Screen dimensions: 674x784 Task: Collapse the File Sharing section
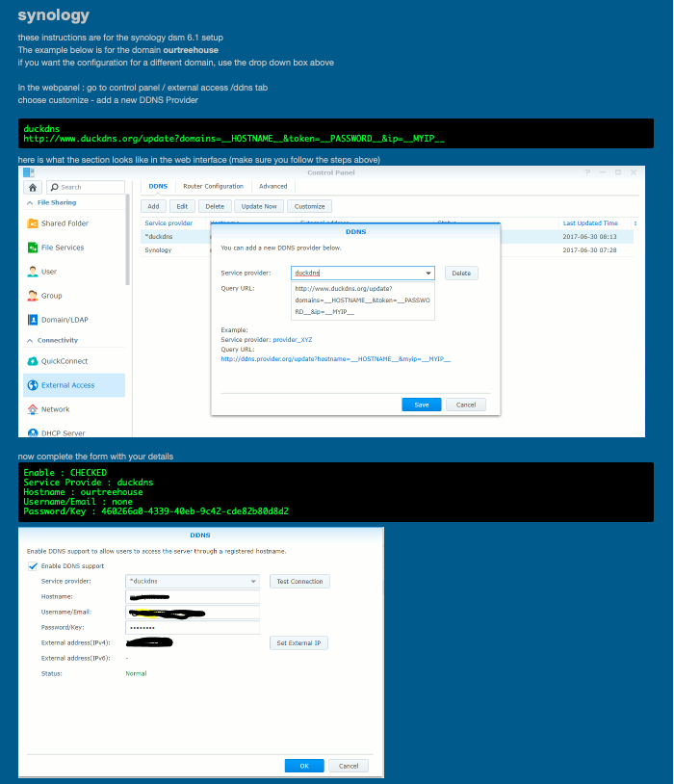tap(30, 203)
